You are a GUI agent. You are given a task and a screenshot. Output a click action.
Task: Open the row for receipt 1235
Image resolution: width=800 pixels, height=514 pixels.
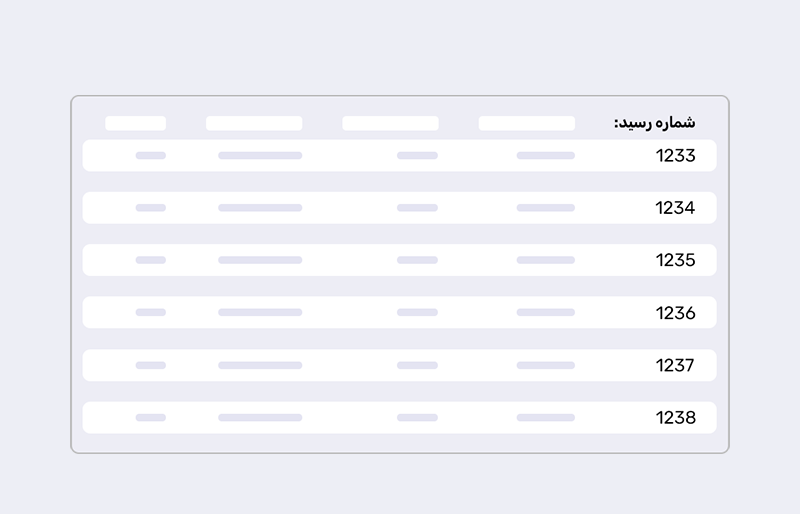click(x=675, y=260)
